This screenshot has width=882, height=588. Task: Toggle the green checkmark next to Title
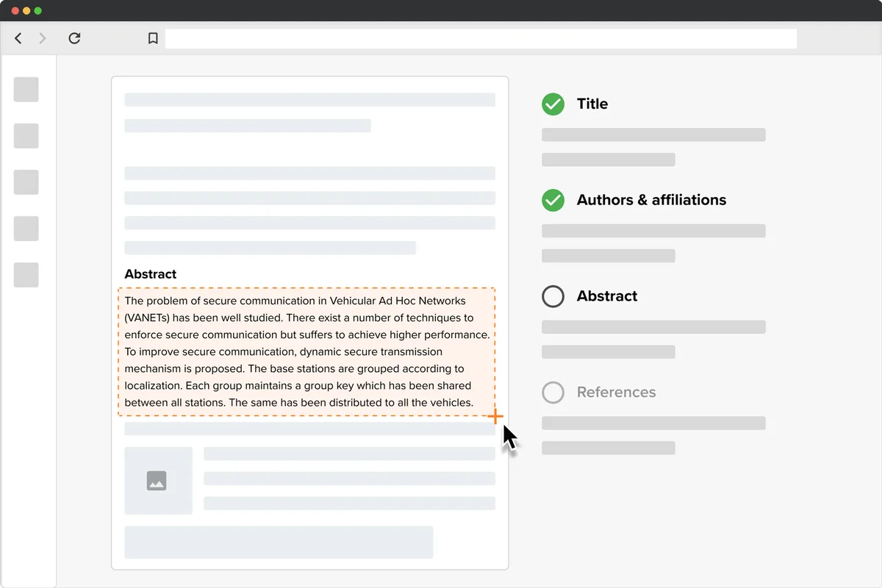[553, 104]
